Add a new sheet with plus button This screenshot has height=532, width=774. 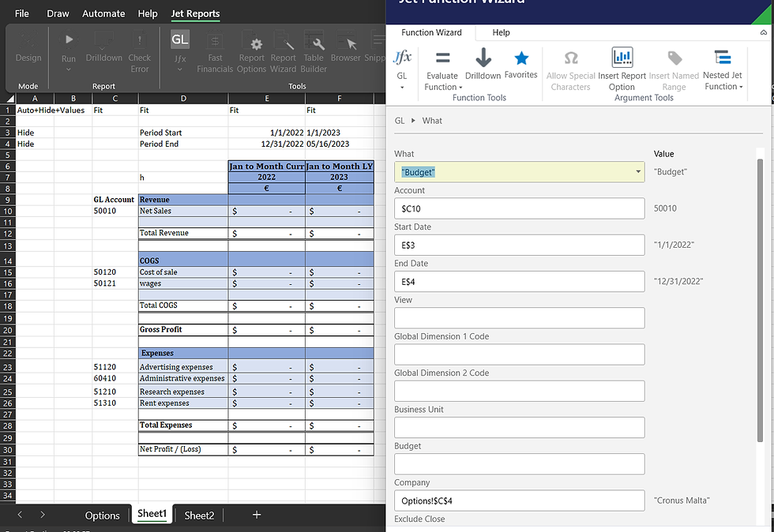point(257,515)
